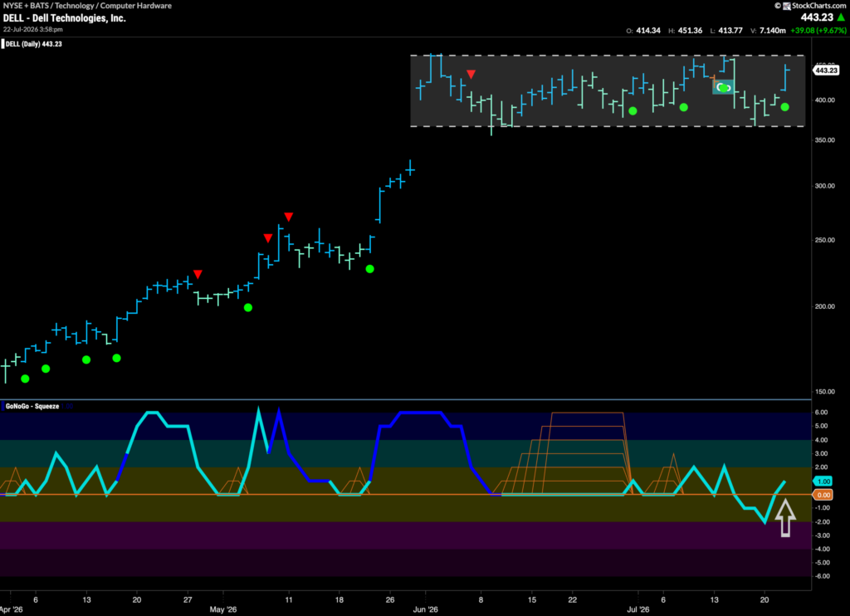Click the first green dot at the chart's left edge
The height and width of the screenshot is (616, 850).
(x=25, y=379)
